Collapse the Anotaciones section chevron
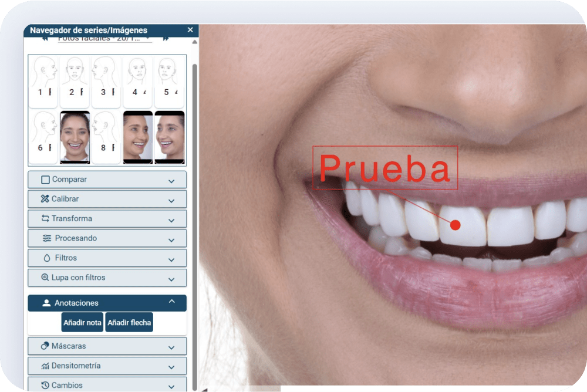The image size is (587, 392). click(171, 302)
